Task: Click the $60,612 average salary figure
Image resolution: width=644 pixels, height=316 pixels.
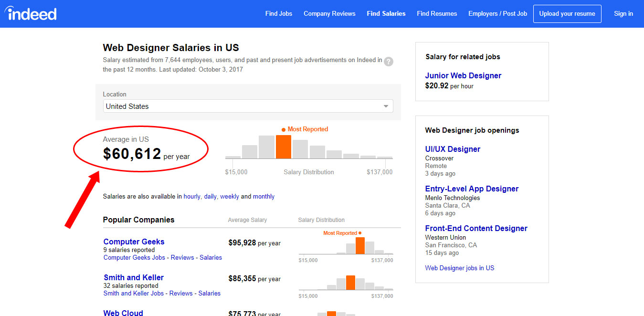Action: (132, 154)
